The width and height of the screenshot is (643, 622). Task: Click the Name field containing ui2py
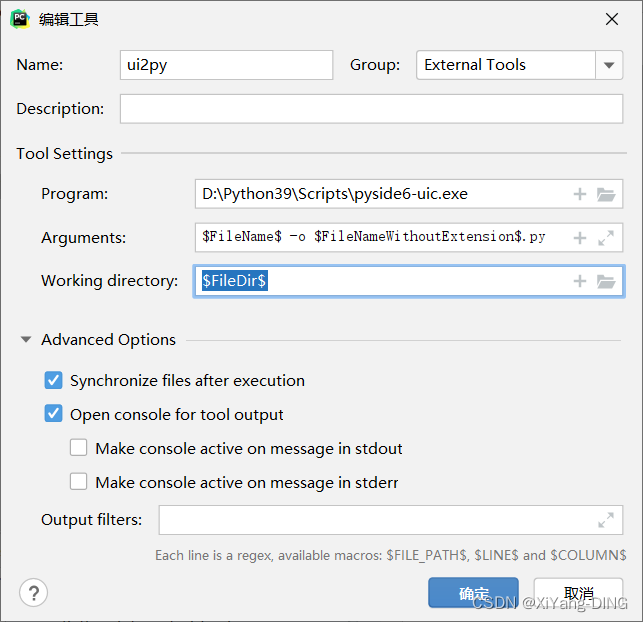pyautogui.click(x=226, y=65)
